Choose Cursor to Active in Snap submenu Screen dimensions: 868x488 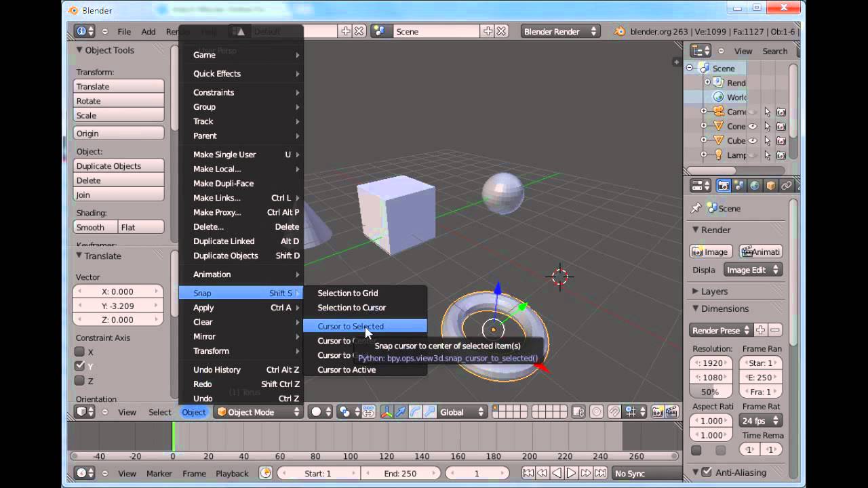pyautogui.click(x=365, y=369)
